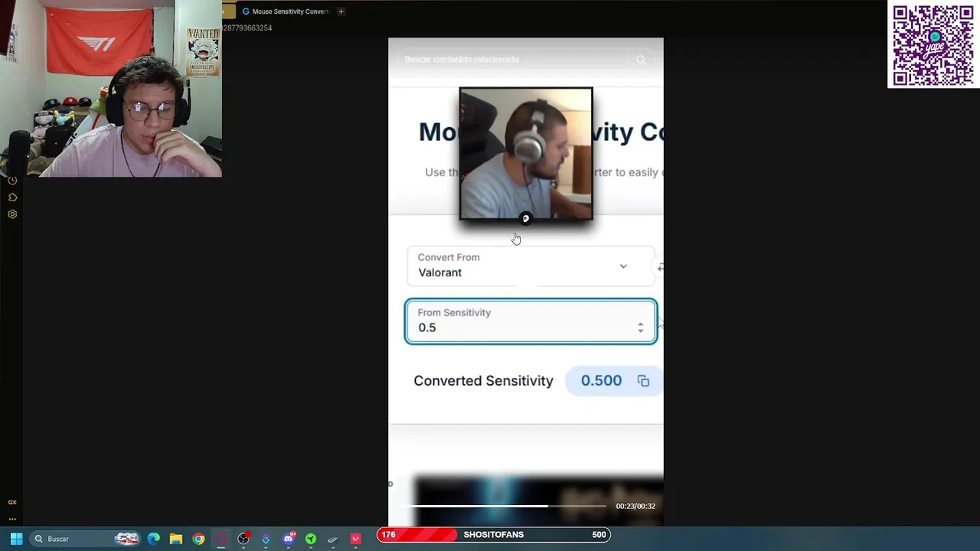Open Google Chrome from the taskbar
Screen dimensions: 980x551
198,539
